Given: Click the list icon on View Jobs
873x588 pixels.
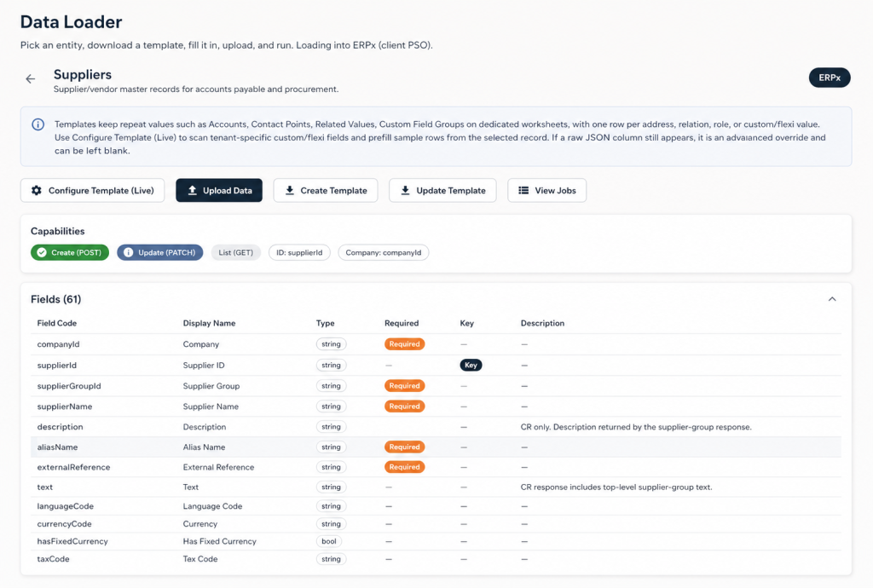Looking at the screenshot, I should pyautogui.click(x=524, y=190).
